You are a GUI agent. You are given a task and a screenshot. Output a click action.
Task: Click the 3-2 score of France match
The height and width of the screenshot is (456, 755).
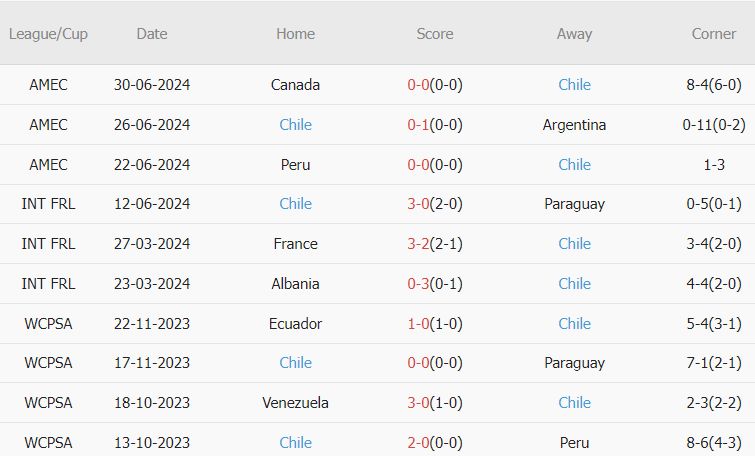pyautogui.click(x=418, y=244)
